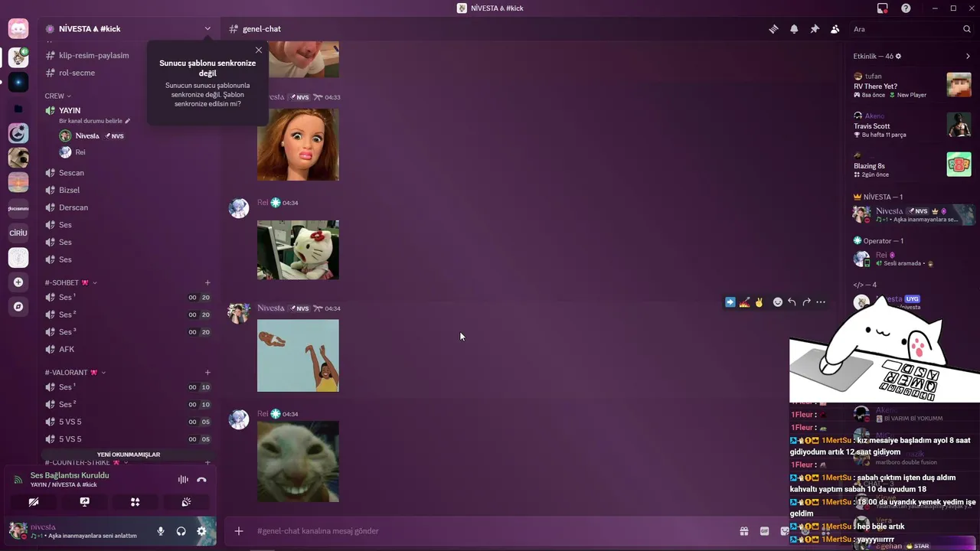Focus the #genel-chat message input

[x=490, y=531]
